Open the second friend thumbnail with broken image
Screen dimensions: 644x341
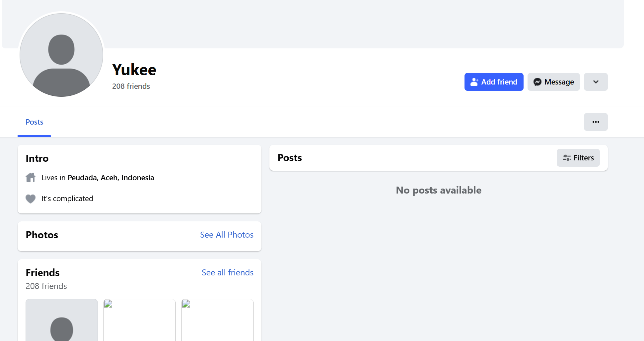point(139,320)
